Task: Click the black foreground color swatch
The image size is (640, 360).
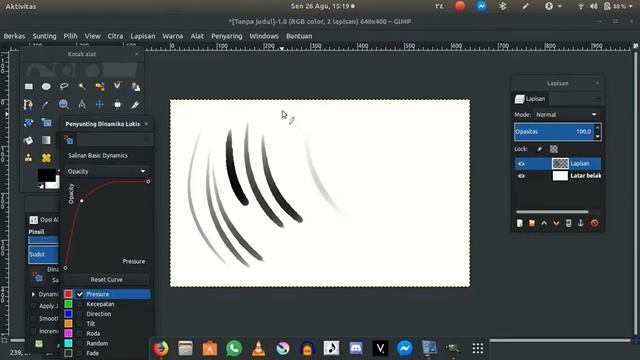Action: coord(46,175)
